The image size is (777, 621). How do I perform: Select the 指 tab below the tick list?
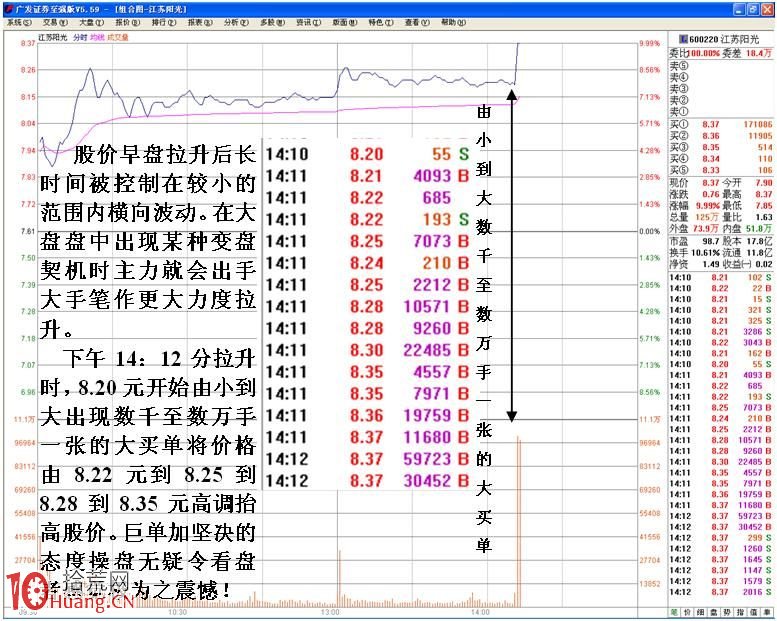click(x=740, y=613)
